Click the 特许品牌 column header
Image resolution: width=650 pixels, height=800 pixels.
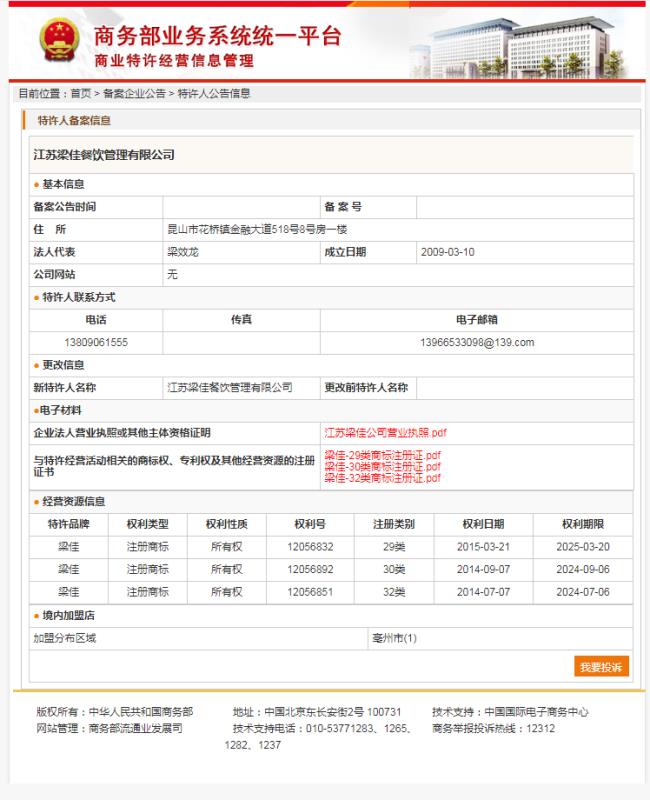coord(68,524)
